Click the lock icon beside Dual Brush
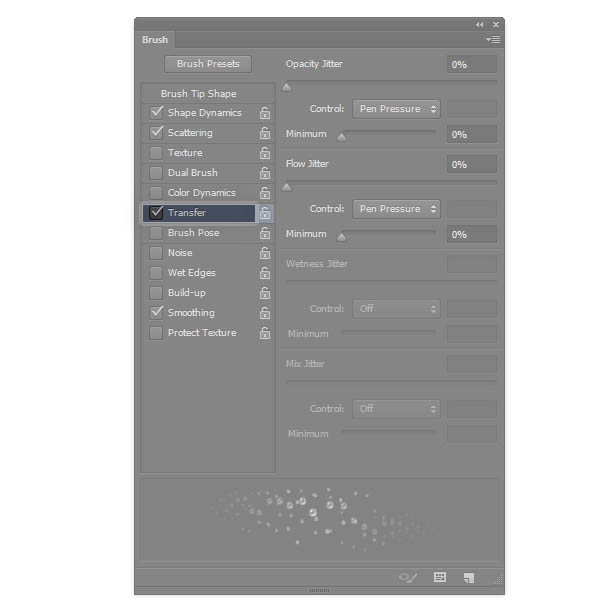 point(265,173)
